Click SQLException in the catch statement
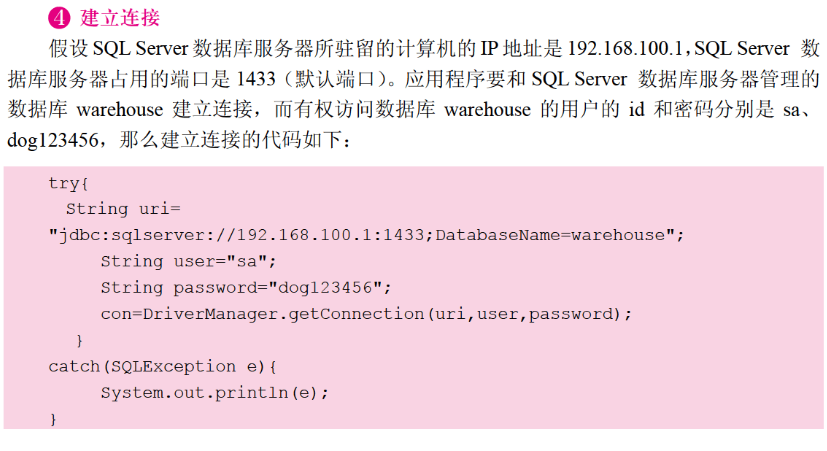 point(171,367)
